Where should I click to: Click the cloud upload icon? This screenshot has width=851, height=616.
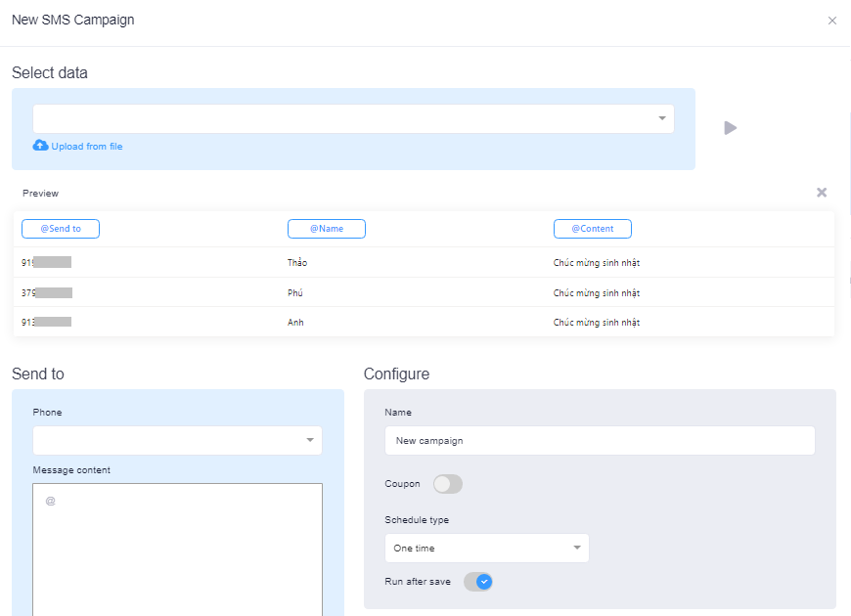point(40,146)
